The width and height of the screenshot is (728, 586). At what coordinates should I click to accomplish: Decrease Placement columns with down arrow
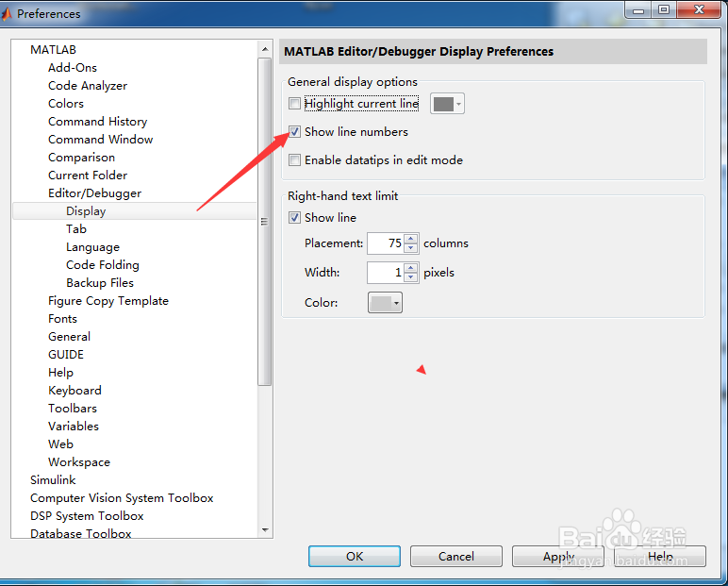pyautogui.click(x=411, y=248)
